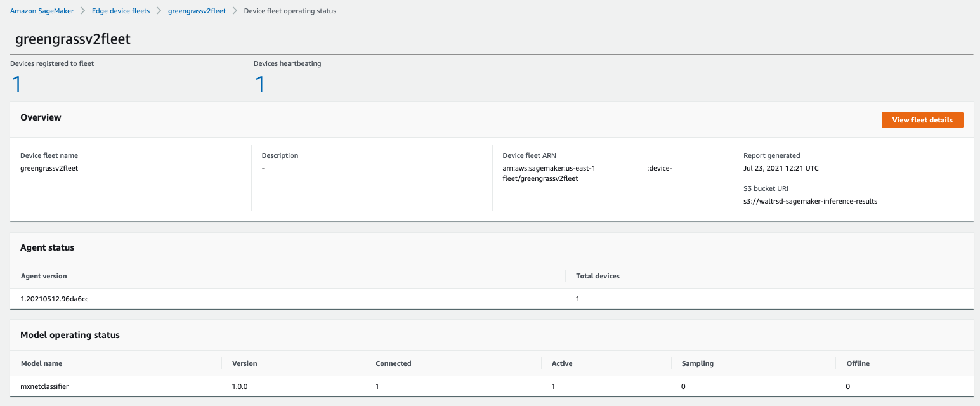Click the Connected value for mxnetclassifier

click(377, 386)
